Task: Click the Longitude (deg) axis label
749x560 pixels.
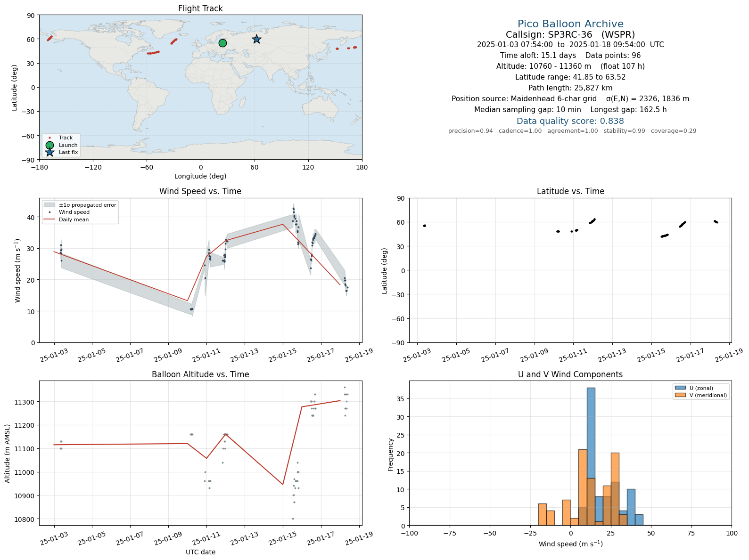Action: pyautogui.click(x=200, y=176)
